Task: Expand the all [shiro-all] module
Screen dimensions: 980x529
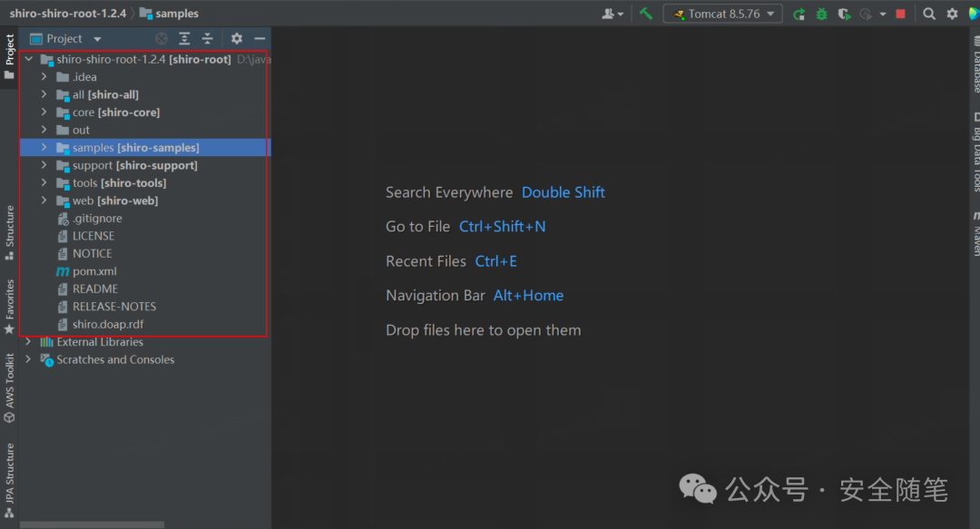Action: pyautogui.click(x=44, y=93)
